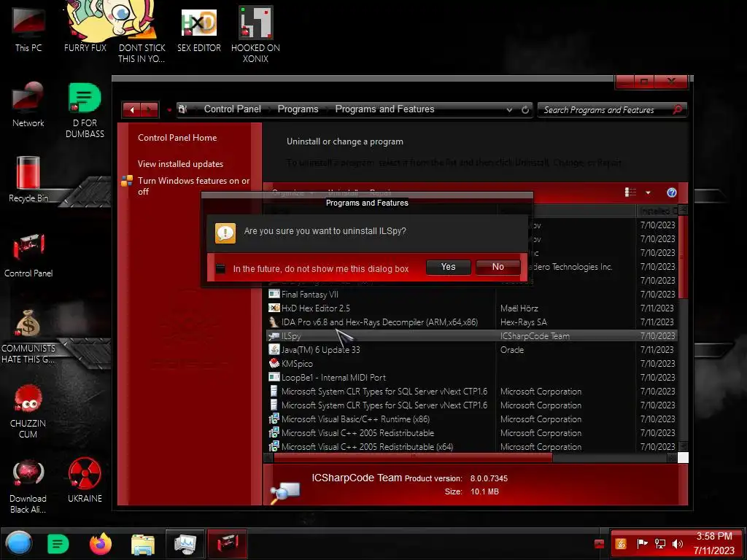Open the This PC desktop icon
Screen dimensions: 747x560
click(28, 28)
